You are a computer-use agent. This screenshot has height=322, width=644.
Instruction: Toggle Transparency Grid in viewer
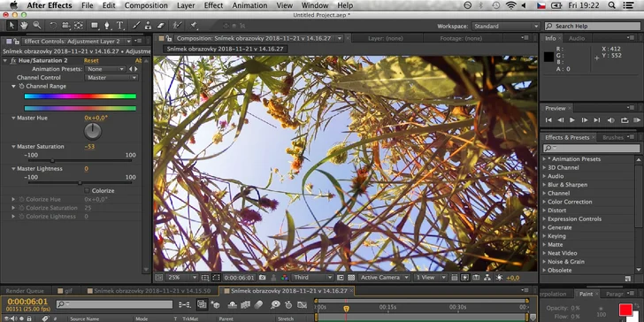click(351, 278)
